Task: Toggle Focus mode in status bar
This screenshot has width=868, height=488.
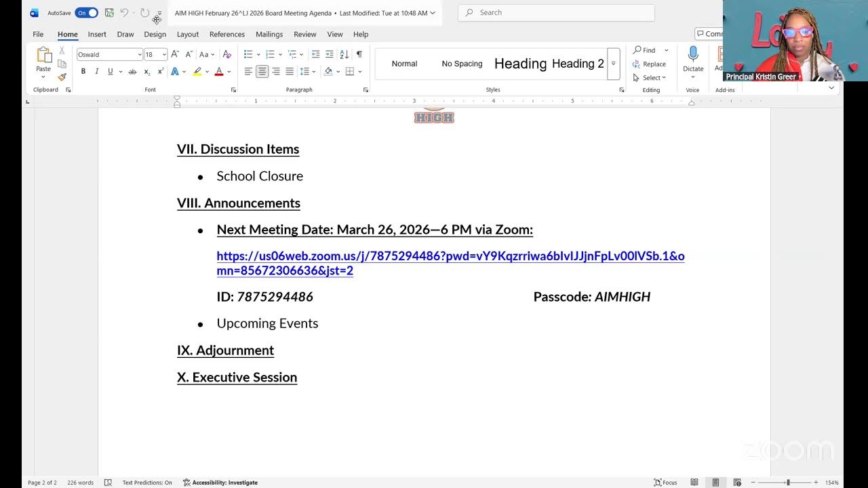Action: click(665, 483)
